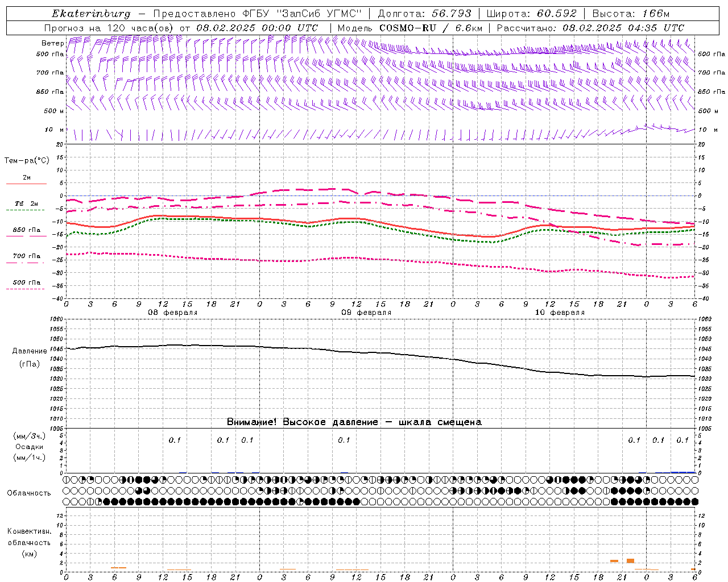The image size is (728, 582).
Task: Click the tallest orange convective cloud bar
Action: (630, 561)
